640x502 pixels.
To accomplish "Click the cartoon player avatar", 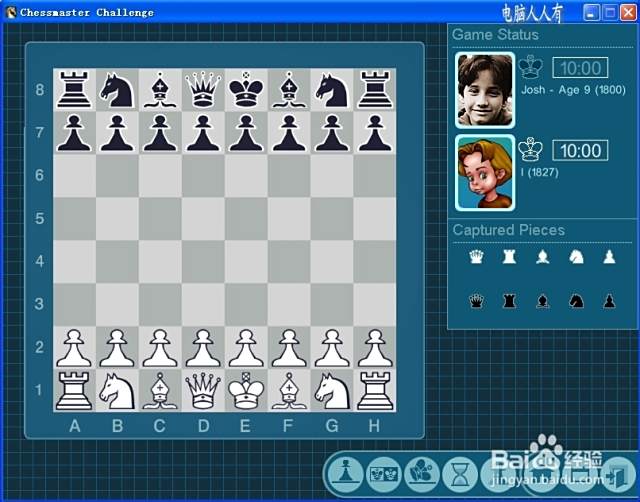I will [485, 172].
